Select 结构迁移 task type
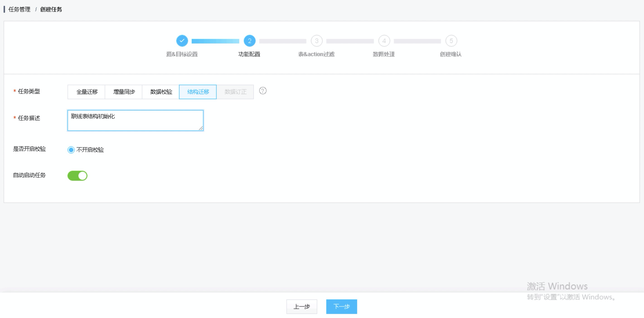644x318 pixels. click(x=198, y=92)
